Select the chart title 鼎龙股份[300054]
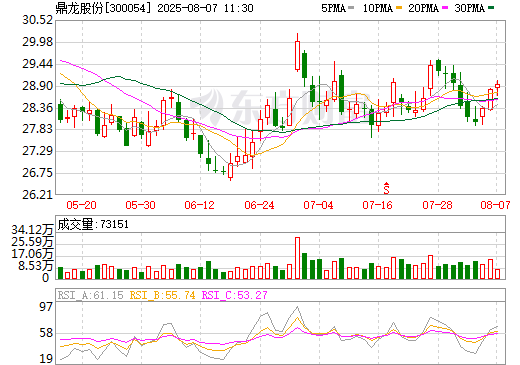This screenshot has height=365, width=520. coord(103,8)
